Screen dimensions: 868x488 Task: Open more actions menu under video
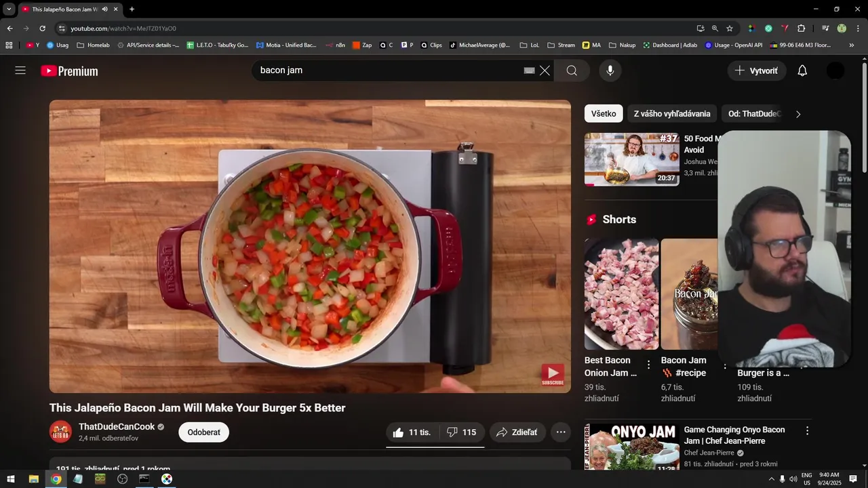point(561,432)
